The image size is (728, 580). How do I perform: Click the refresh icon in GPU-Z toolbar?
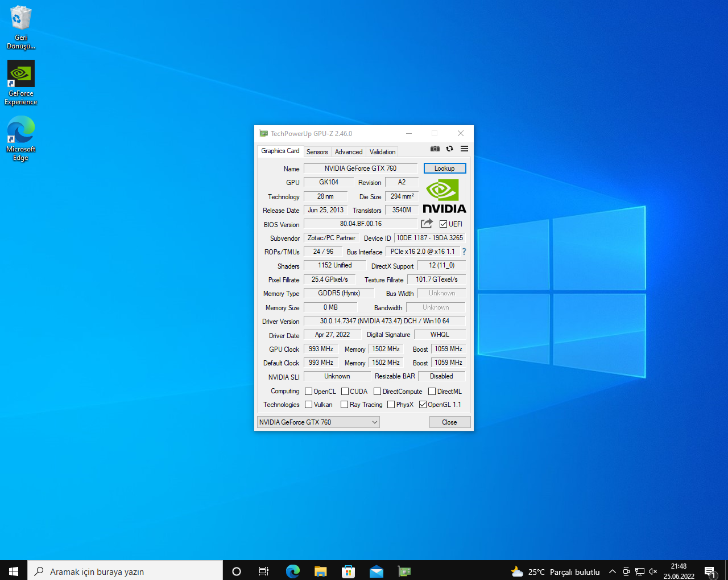click(x=449, y=149)
